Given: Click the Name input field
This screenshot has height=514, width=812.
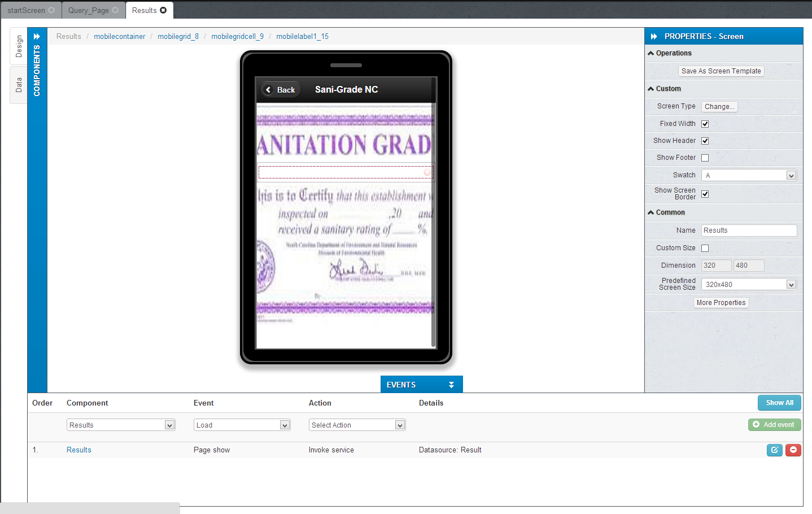Looking at the screenshot, I should coord(749,230).
